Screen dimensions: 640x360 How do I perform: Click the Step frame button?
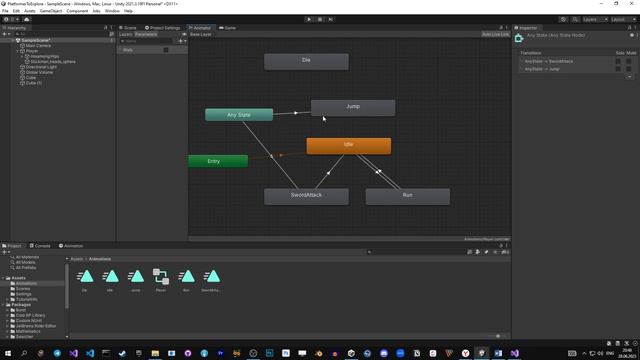pos(331,19)
